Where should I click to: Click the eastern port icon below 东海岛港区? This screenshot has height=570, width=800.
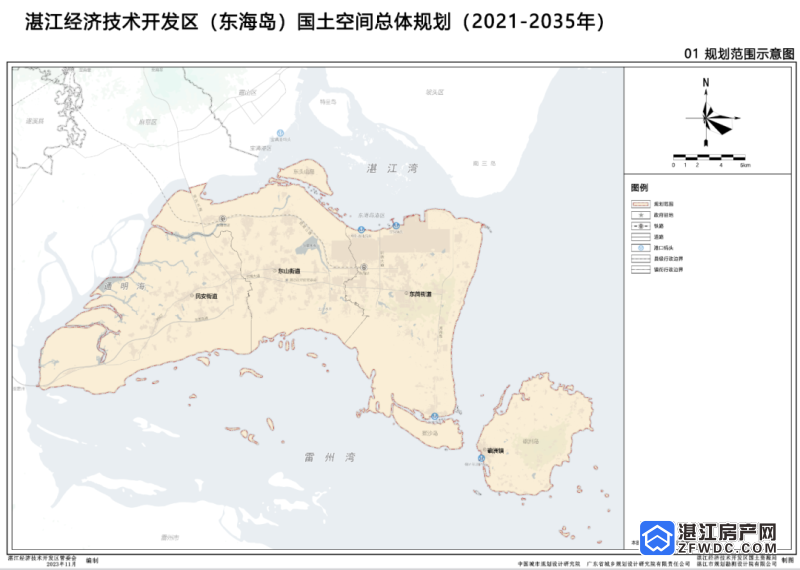pos(396,226)
